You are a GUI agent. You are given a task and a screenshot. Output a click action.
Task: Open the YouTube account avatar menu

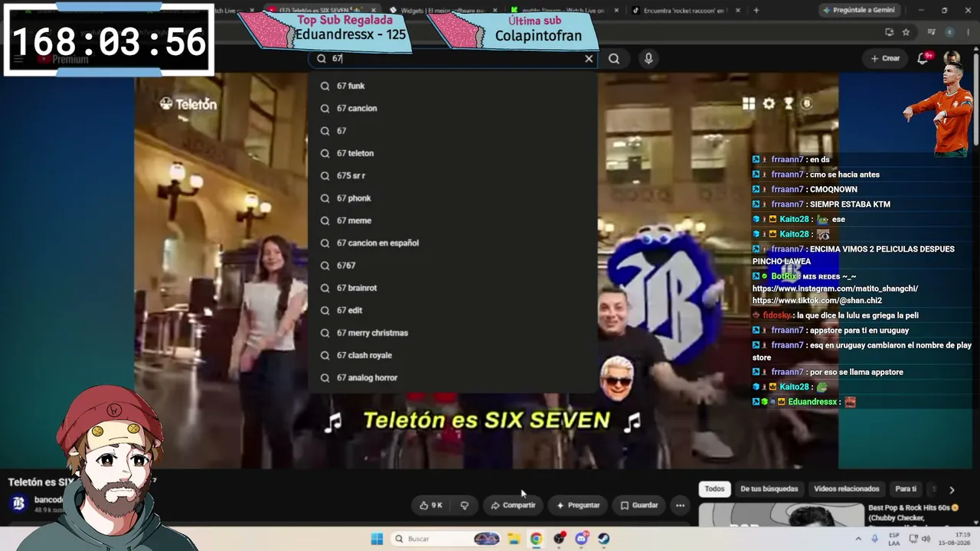952,58
